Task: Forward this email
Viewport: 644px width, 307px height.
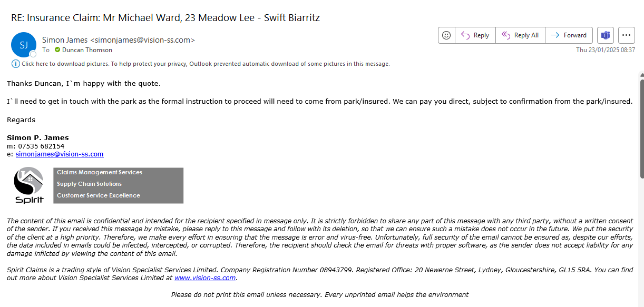Action: pos(569,35)
